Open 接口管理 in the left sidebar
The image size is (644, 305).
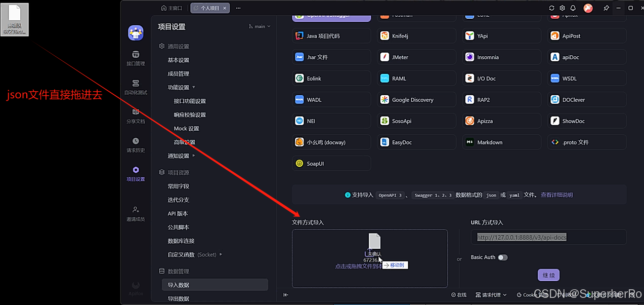tap(136, 58)
